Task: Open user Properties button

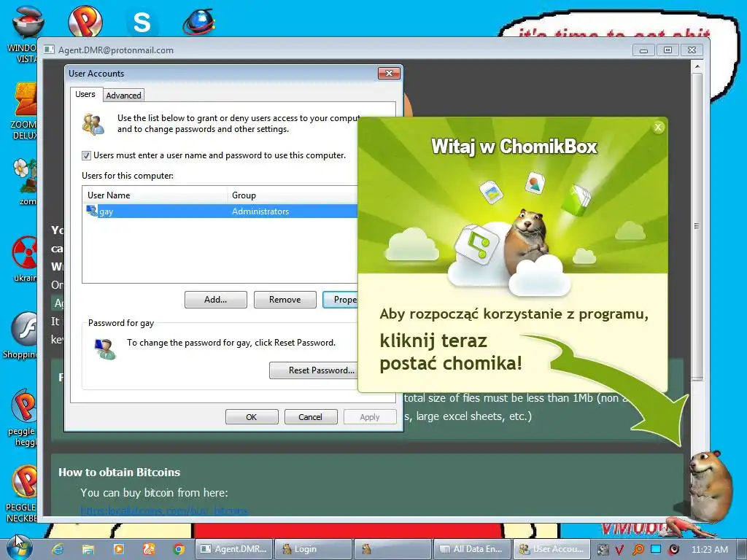Action: coord(340,300)
